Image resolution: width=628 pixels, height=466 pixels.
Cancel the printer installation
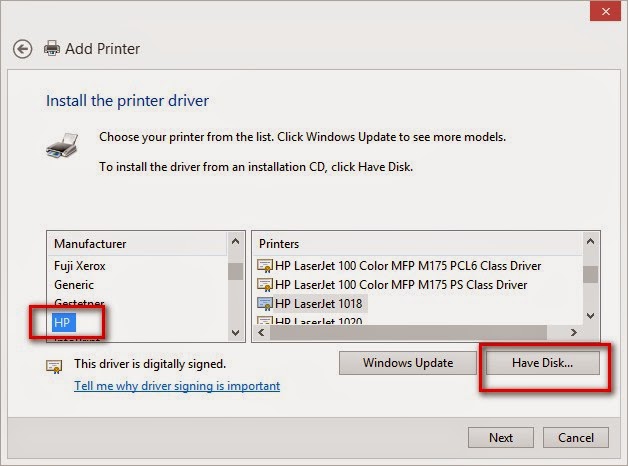pyautogui.click(x=576, y=438)
